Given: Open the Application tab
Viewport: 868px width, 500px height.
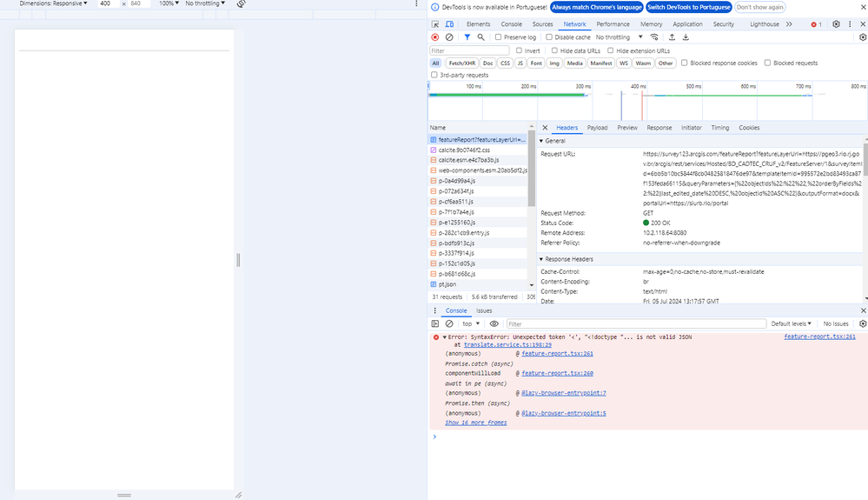Looking at the screenshot, I should pos(687,24).
